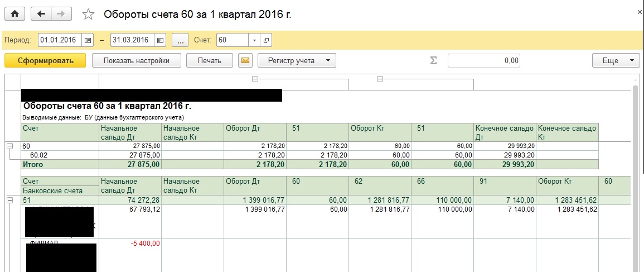Screen dimensions: 644x272
Task: Add report to favorites with star
Action: (x=88, y=15)
